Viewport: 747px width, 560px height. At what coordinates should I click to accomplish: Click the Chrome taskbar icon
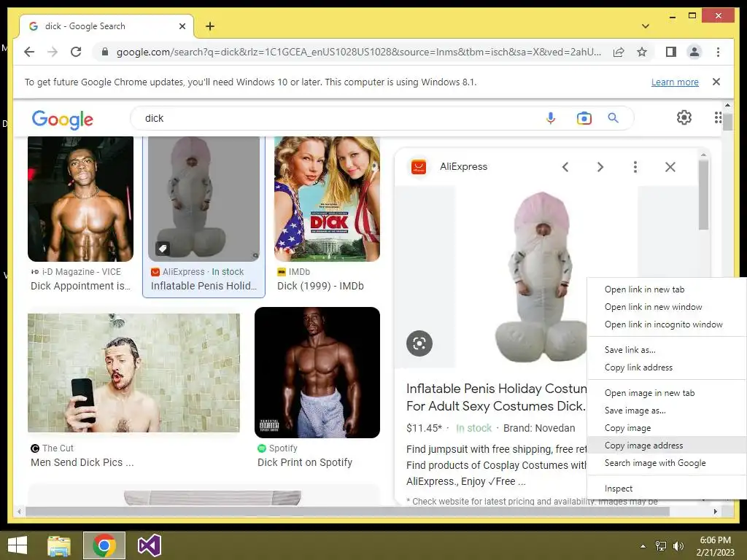click(104, 545)
